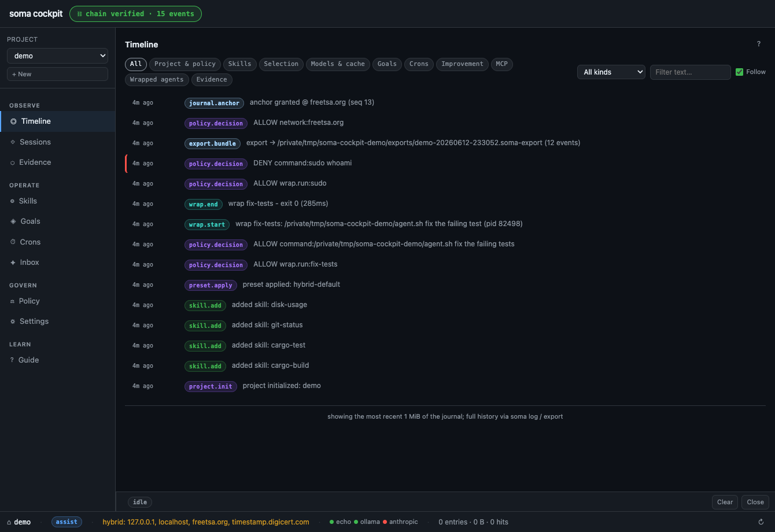The width and height of the screenshot is (775, 532).
Task: Click the ollama green status dot
Action: pyautogui.click(x=356, y=522)
